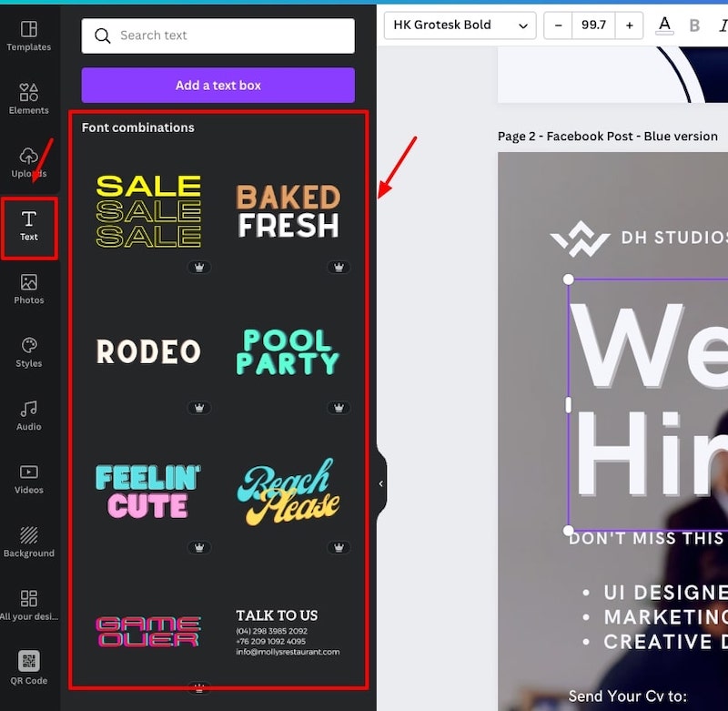
Task: Click the DH STUDIOS text on canvas
Action: pyautogui.click(x=674, y=238)
